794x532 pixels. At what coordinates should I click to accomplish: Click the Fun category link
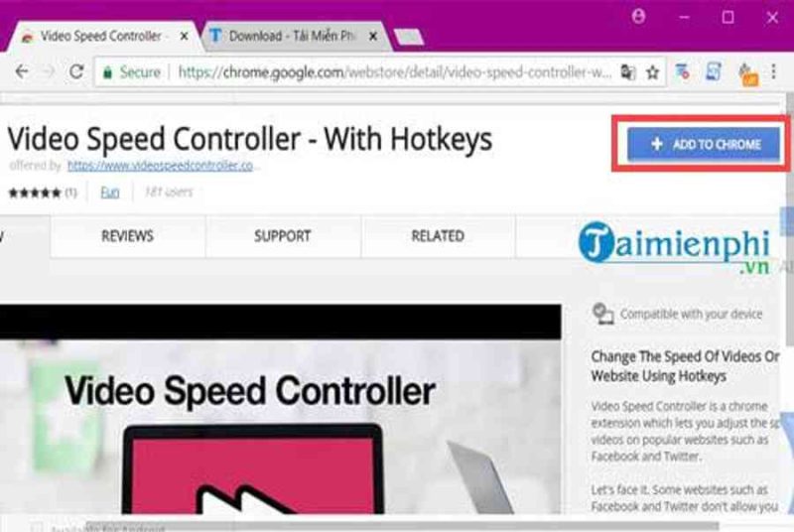click(110, 193)
